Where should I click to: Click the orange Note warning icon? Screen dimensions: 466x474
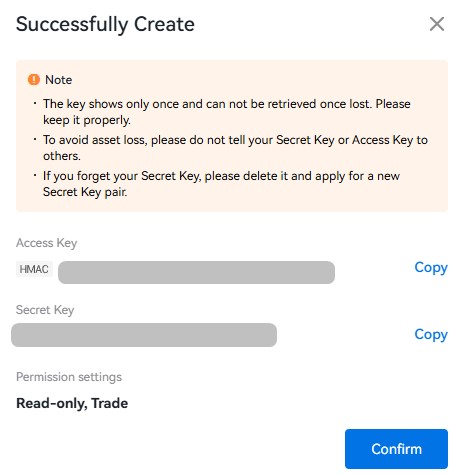(34, 80)
